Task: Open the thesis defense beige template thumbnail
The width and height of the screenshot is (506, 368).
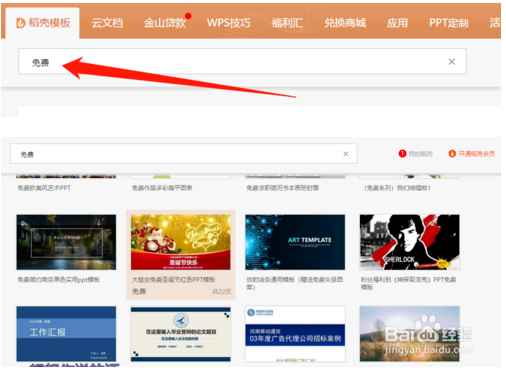Action: tap(181, 334)
